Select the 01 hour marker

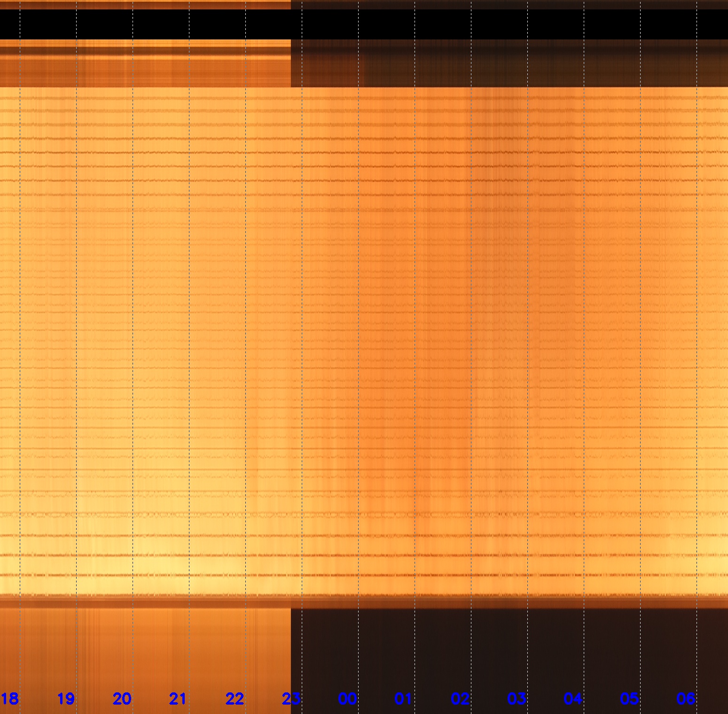coord(404,699)
